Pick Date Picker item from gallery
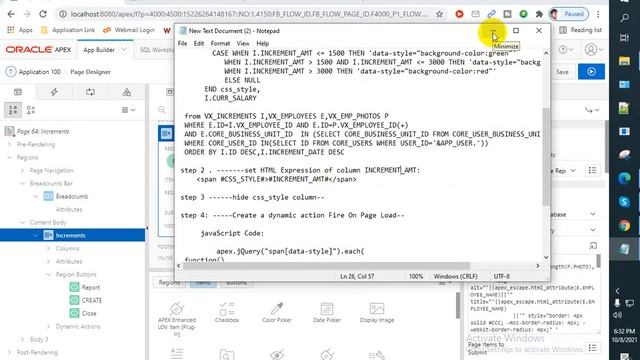 tap(327, 313)
